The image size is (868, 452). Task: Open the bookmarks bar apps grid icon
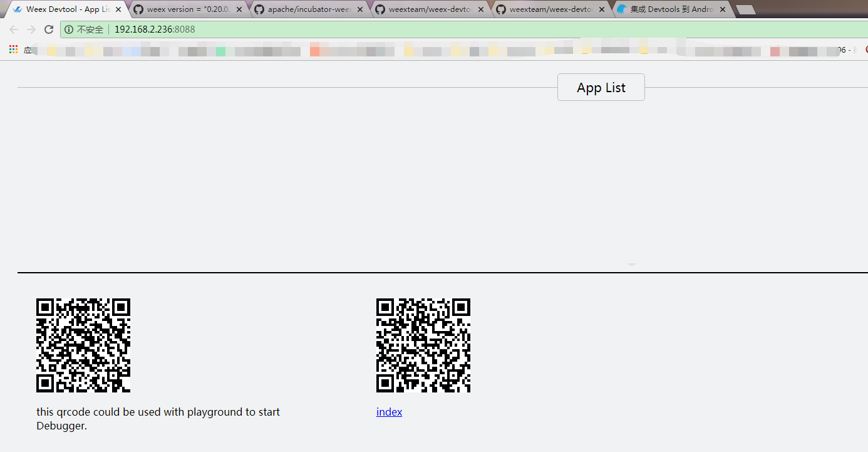click(x=13, y=50)
